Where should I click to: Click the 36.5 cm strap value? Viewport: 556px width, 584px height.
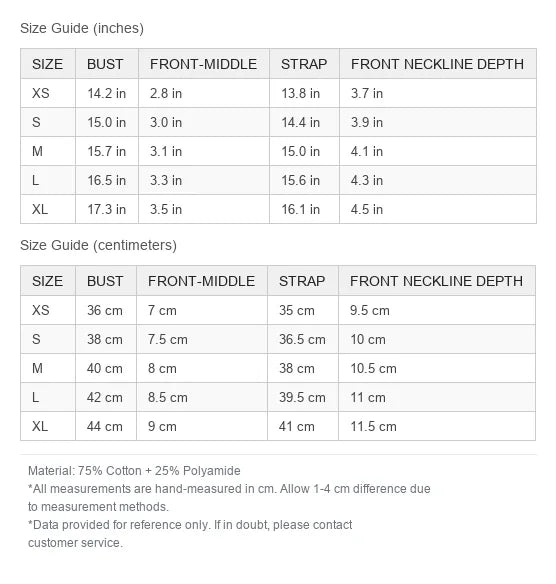(x=302, y=339)
